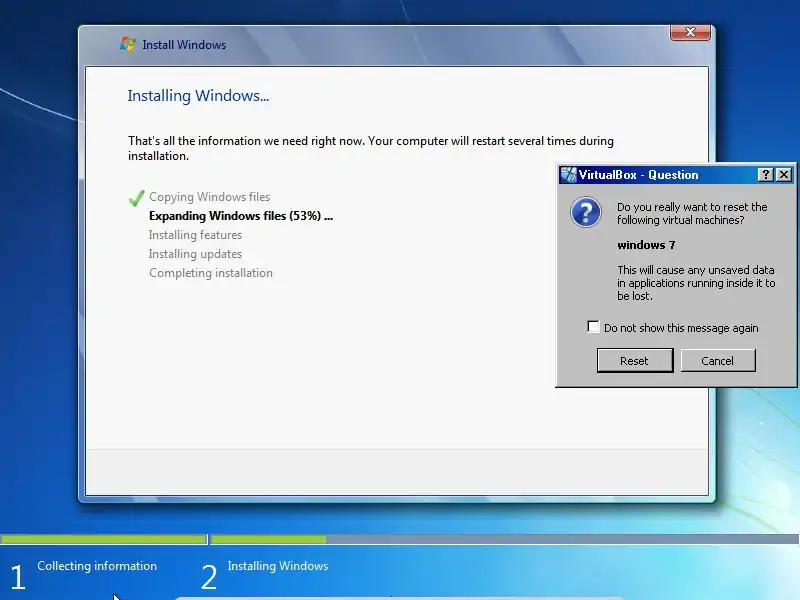Click 'Do you really want to reset' text
The width and height of the screenshot is (800, 600).
[692, 213]
